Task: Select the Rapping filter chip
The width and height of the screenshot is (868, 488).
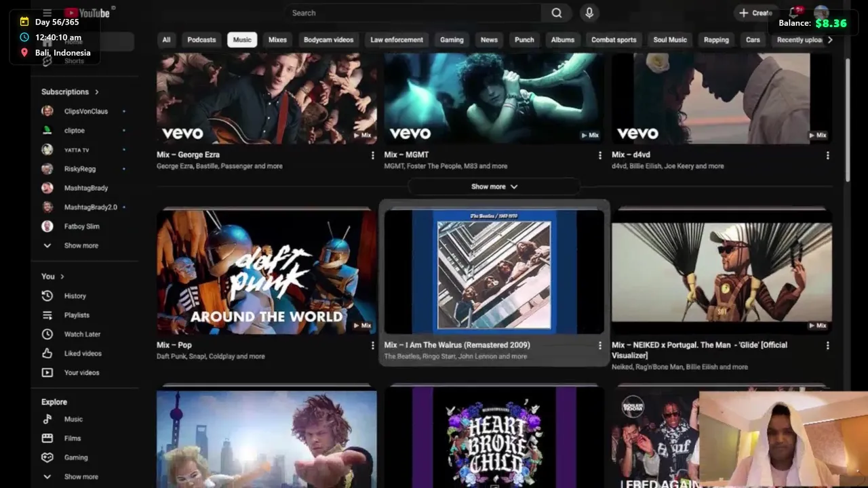Action: (716, 39)
